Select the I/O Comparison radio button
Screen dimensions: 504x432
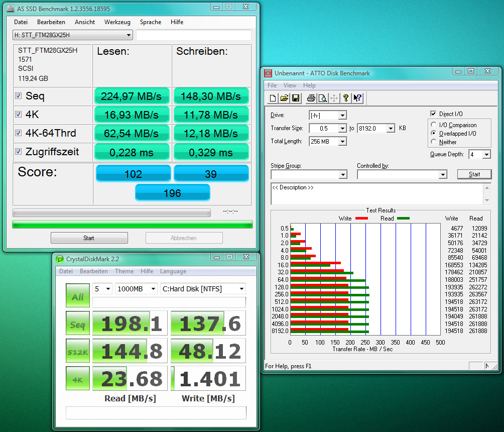(433, 125)
